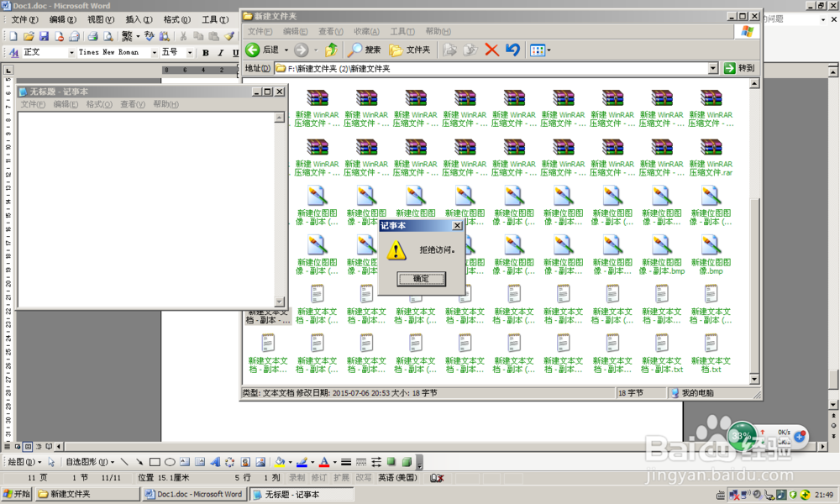The image size is (840, 504).
Task: Click the Explorer address field path
Action: 496,69
